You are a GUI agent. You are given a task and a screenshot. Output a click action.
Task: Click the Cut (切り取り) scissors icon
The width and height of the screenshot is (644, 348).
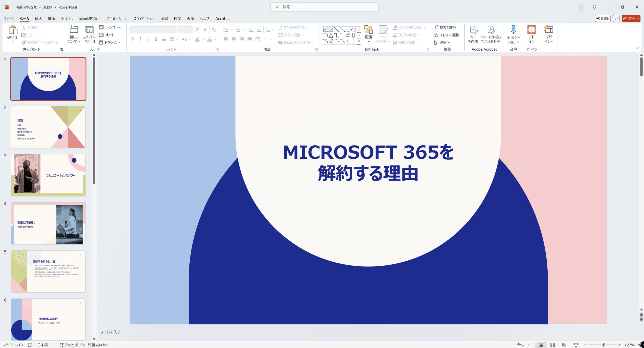click(24, 27)
